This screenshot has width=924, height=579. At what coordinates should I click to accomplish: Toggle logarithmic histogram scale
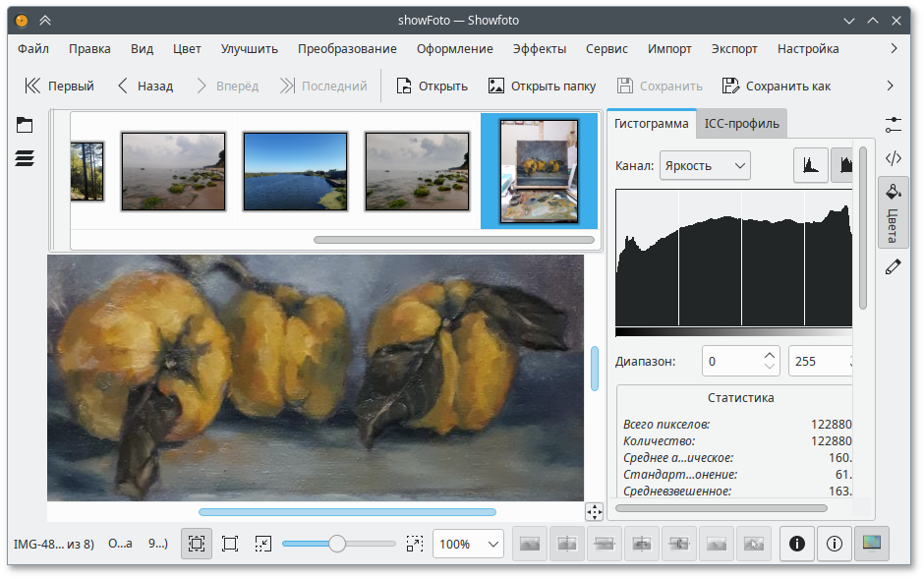coord(845,164)
